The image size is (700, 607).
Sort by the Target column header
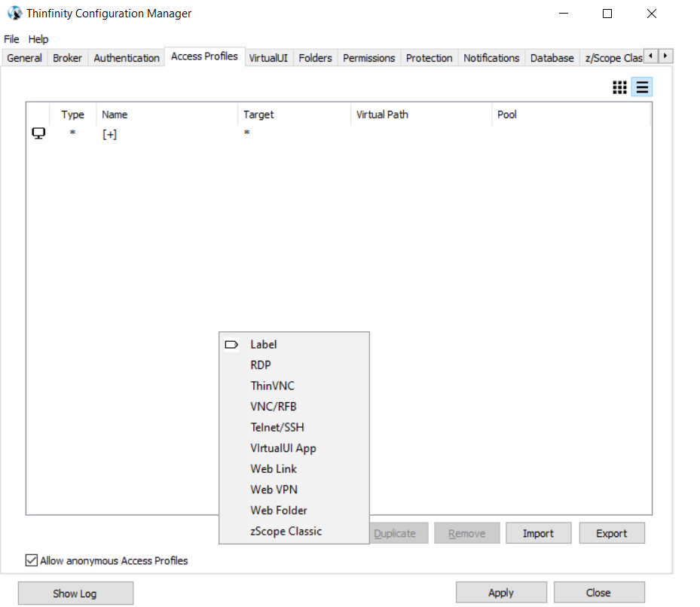pos(295,114)
